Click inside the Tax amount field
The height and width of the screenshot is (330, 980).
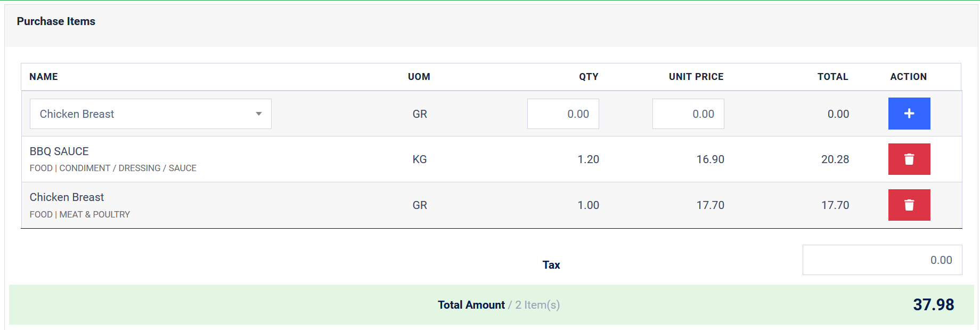(x=881, y=260)
